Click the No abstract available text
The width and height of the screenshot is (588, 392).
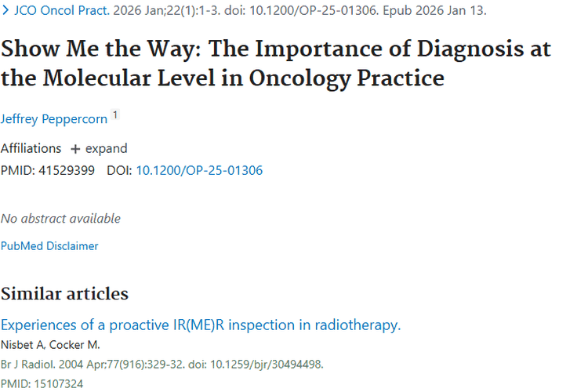[60, 218]
